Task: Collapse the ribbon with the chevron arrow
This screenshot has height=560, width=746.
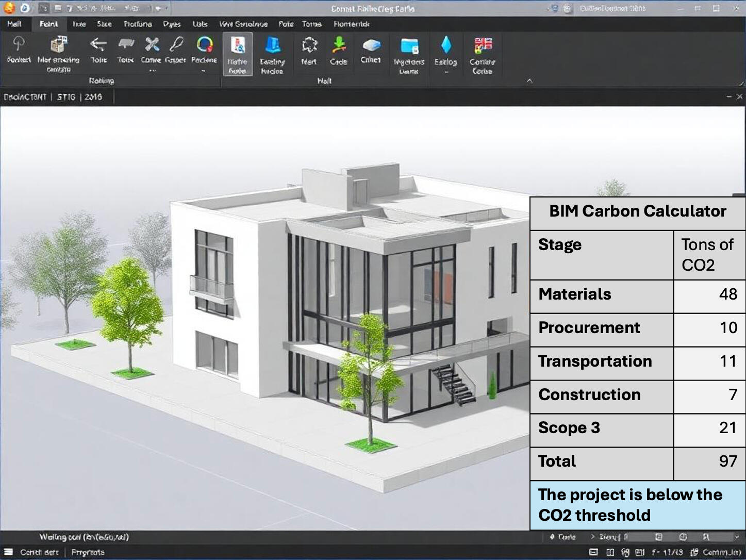Action: [529, 81]
